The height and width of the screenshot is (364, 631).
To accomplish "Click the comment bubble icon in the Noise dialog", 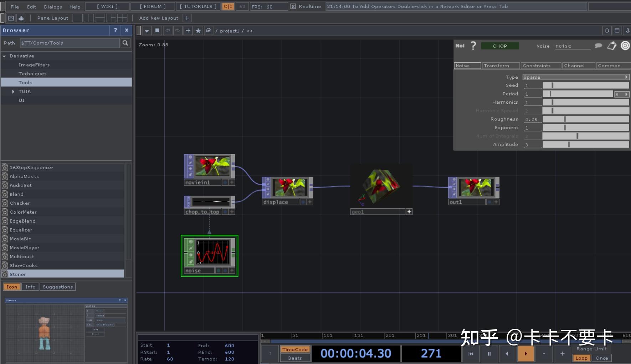I will click(599, 46).
